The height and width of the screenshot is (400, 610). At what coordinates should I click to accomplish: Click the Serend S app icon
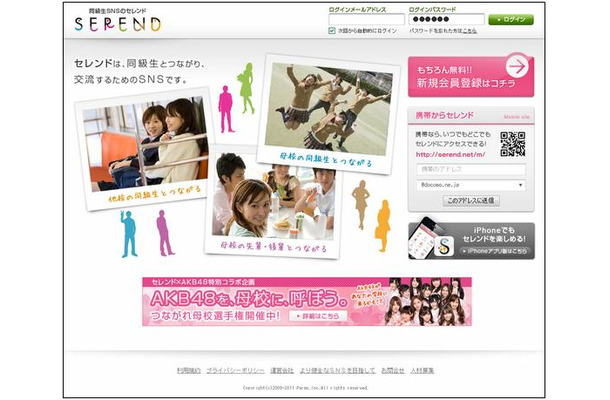[444, 246]
